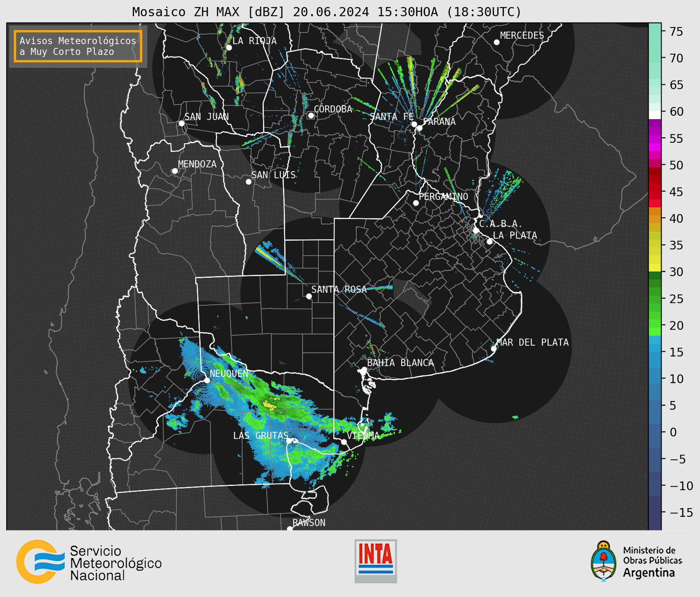Click the LA RIOJA label text

click(254, 41)
